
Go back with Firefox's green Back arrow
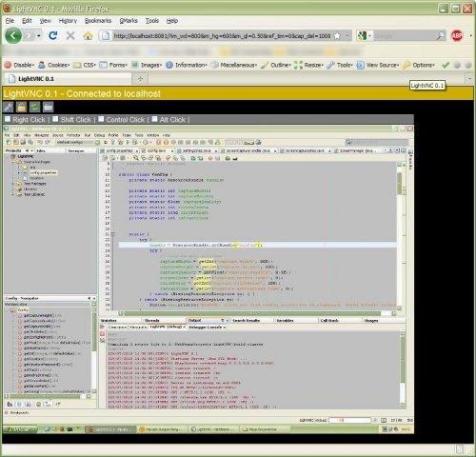13,35
